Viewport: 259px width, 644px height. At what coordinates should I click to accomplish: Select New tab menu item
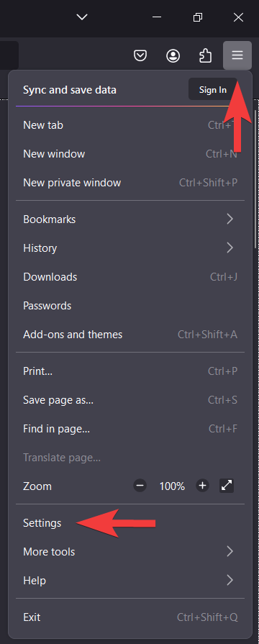[130, 125]
